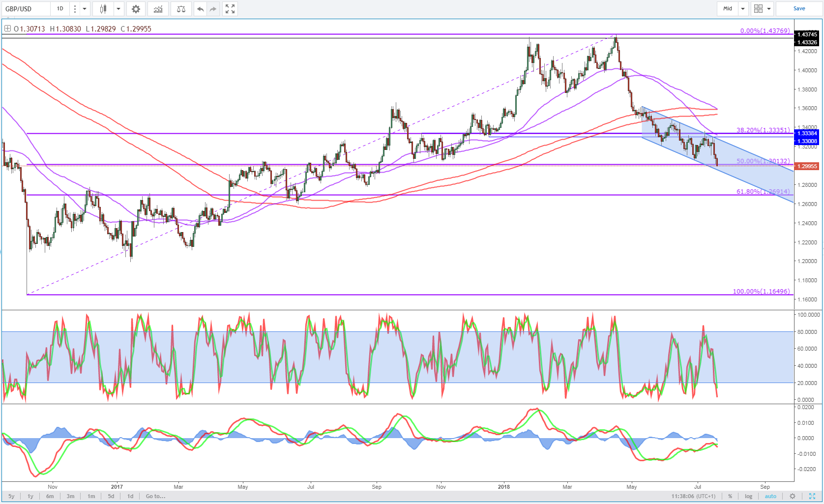
Task: Open the chart settings gear
Action: [136, 9]
